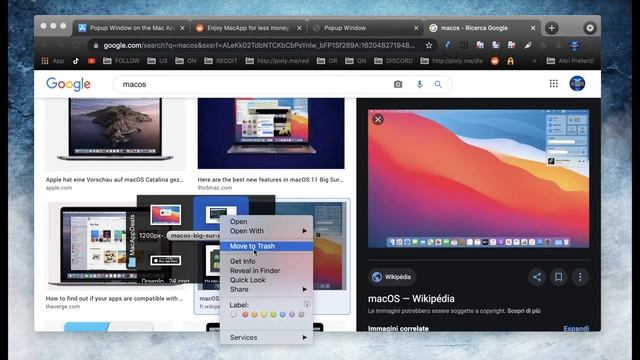
Task: Expand the Services submenu
Action: (x=267, y=338)
